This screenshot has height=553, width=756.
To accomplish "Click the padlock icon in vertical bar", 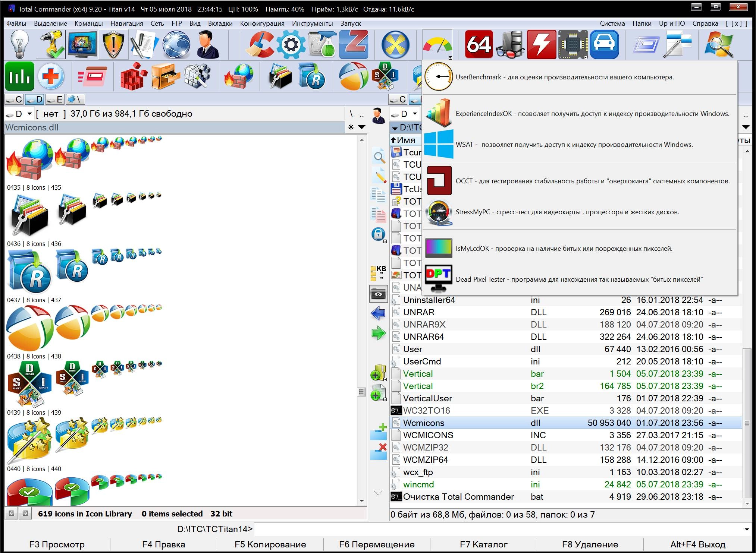I will (x=378, y=234).
